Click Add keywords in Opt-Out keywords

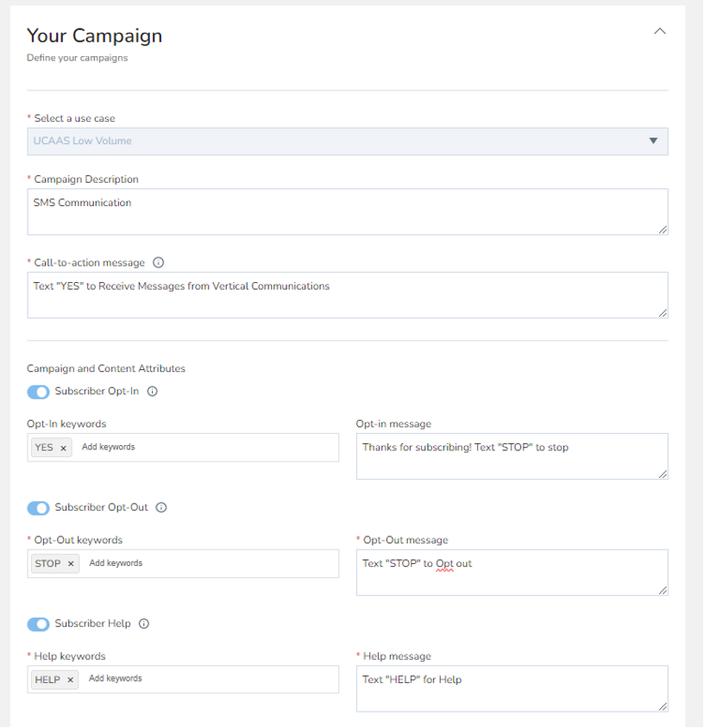pyautogui.click(x=116, y=563)
